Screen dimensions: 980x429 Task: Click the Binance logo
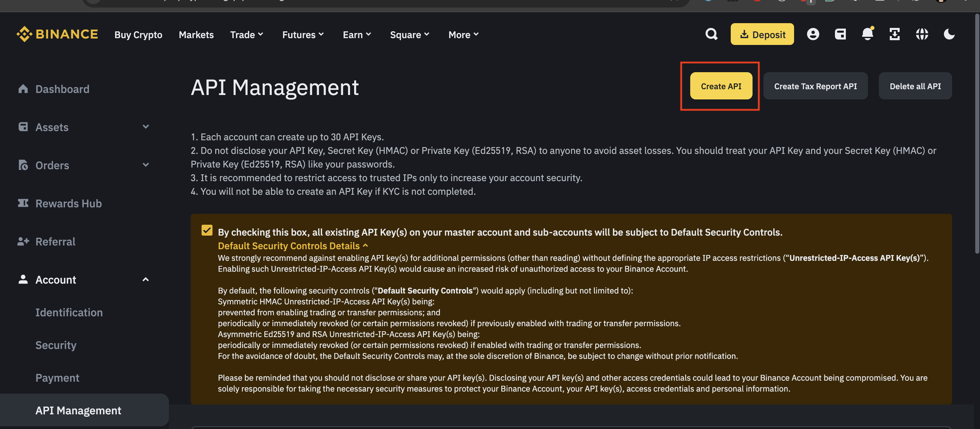57,34
